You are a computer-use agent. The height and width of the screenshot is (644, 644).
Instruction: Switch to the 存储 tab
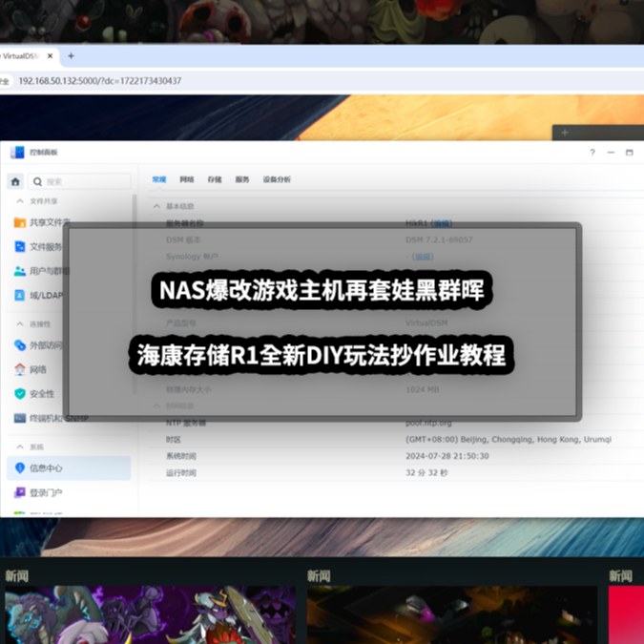click(215, 179)
